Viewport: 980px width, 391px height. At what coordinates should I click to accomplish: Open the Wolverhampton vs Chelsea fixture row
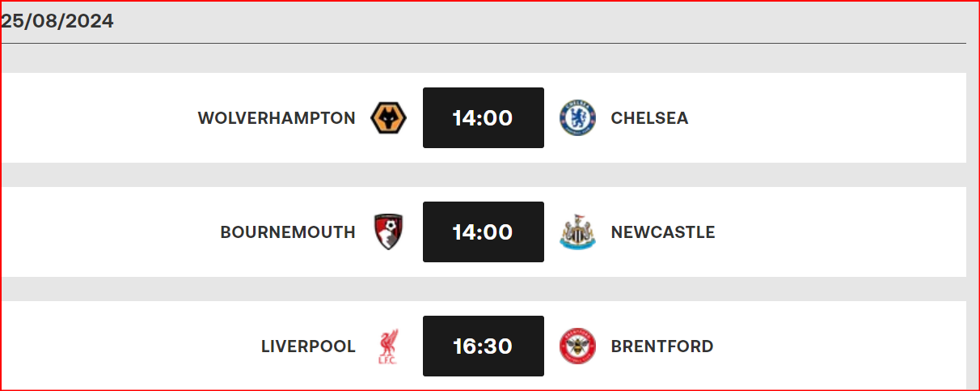click(484, 118)
